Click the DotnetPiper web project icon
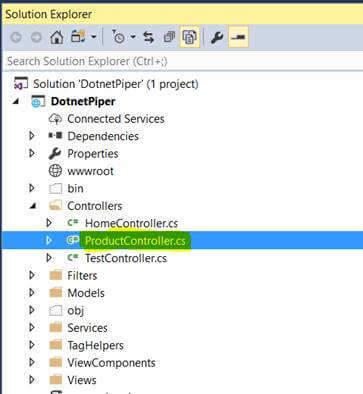The height and width of the screenshot is (394, 363). point(38,101)
